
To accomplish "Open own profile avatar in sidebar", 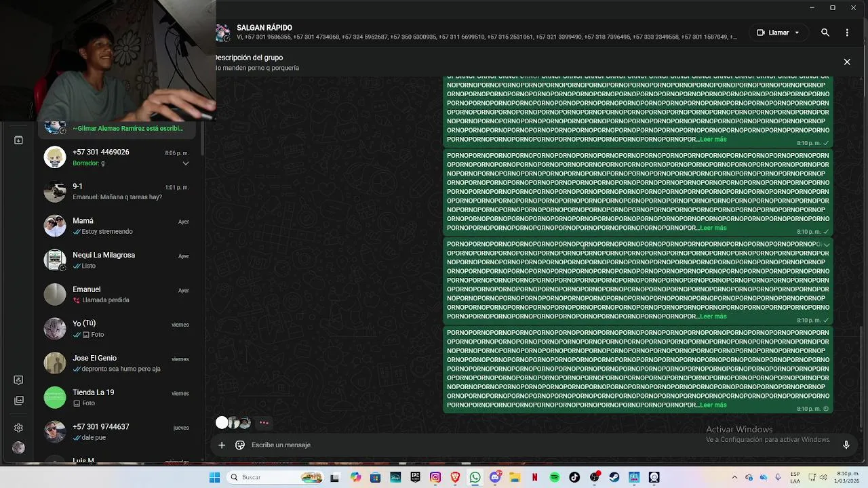I will pos(18,448).
